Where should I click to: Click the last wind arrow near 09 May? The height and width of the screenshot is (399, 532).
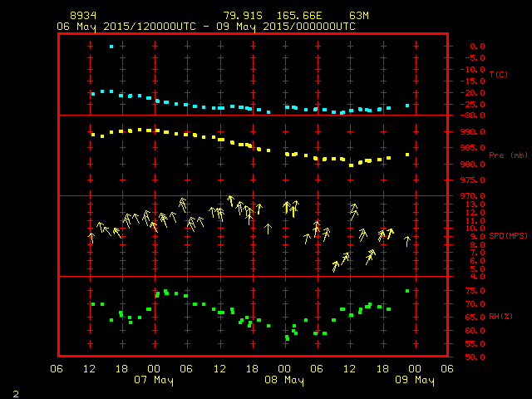click(407, 241)
